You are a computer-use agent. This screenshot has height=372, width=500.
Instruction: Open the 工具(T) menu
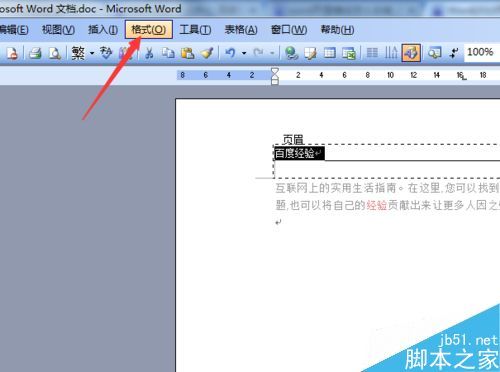coord(195,30)
